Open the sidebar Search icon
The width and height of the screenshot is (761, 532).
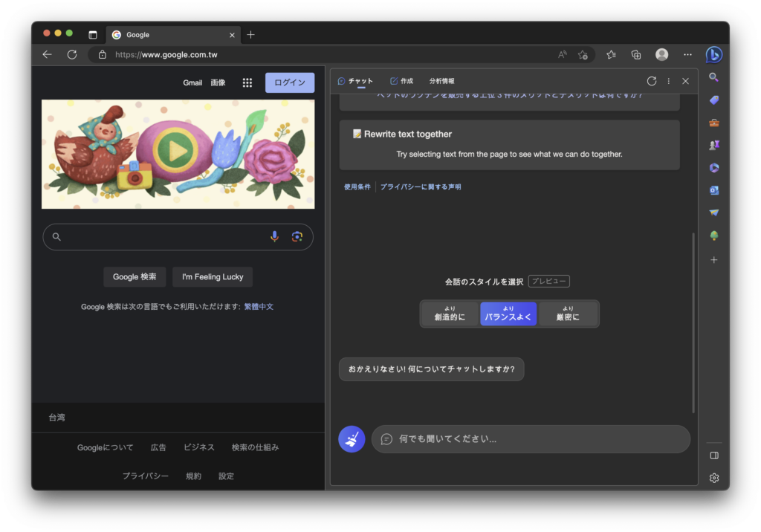pyautogui.click(x=713, y=77)
